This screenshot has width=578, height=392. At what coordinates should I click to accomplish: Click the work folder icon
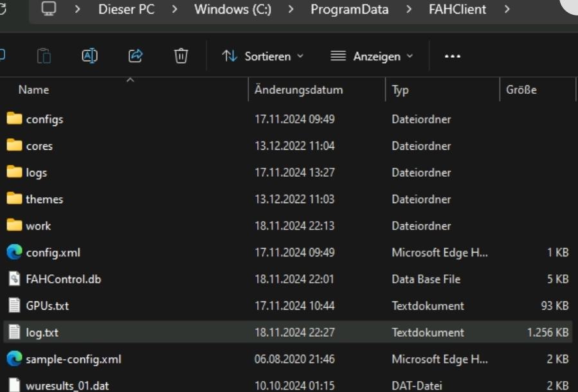14,225
